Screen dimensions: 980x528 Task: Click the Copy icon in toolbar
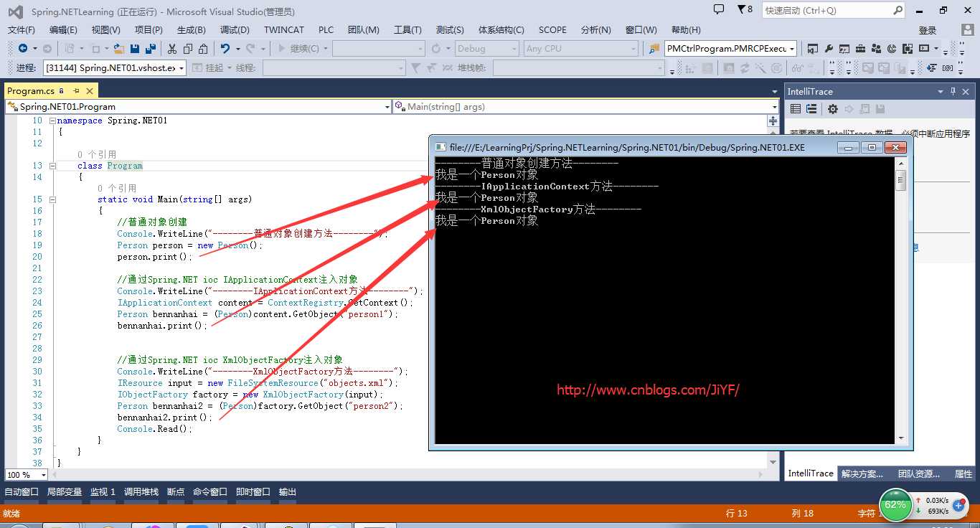tap(188, 49)
